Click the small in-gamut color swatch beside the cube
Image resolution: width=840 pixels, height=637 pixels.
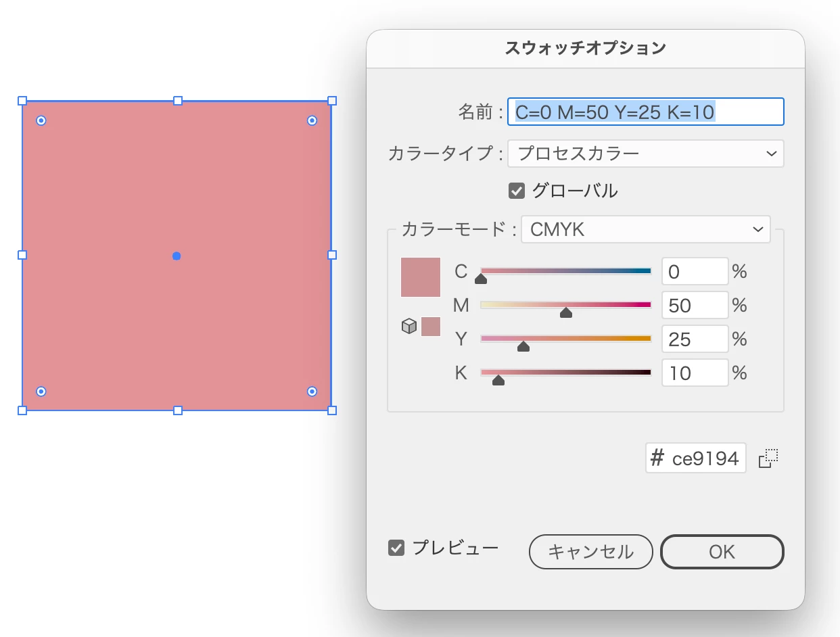point(431,327)
